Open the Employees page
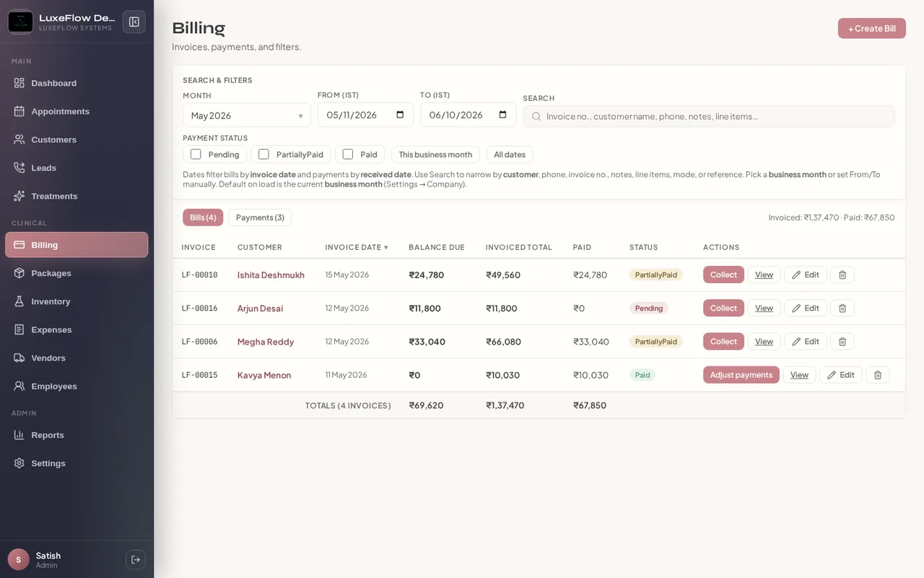 click(x=77, y=386)
